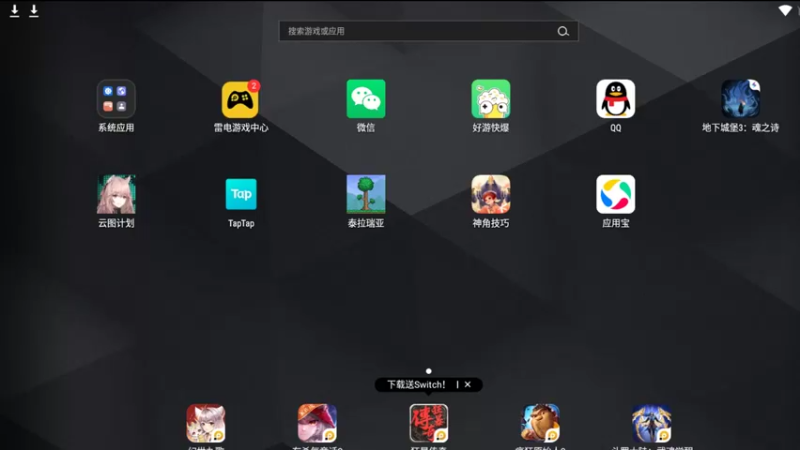Launch the 神角技巧 game
Screen dimensions: 800x450
[x=491, y=194]
